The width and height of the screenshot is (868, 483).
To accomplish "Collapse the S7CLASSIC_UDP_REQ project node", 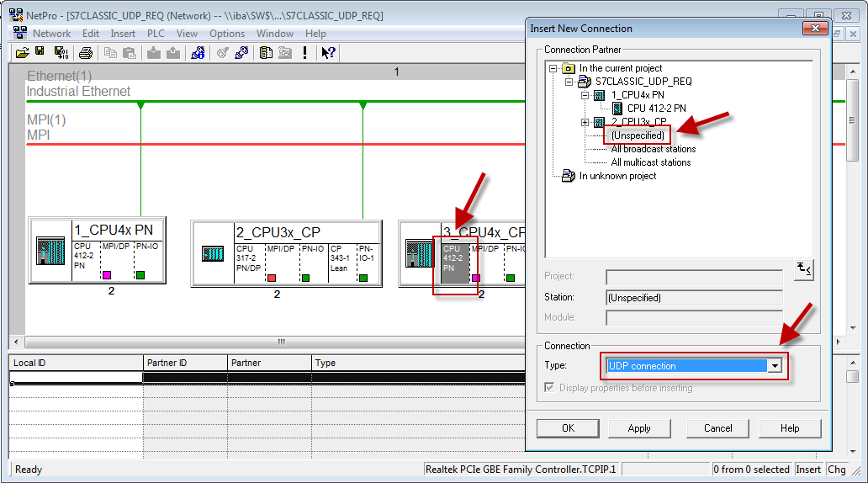I will 569,82.
